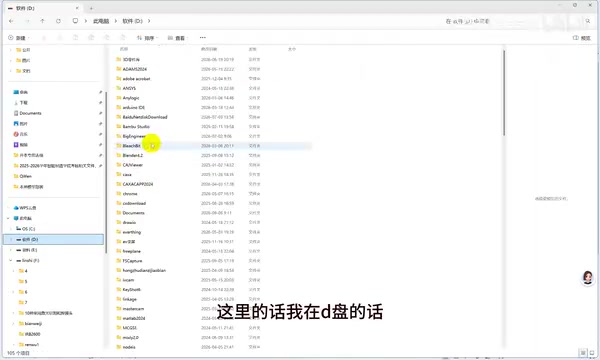Click the search magnifier icon

click(x=588, y=21)
